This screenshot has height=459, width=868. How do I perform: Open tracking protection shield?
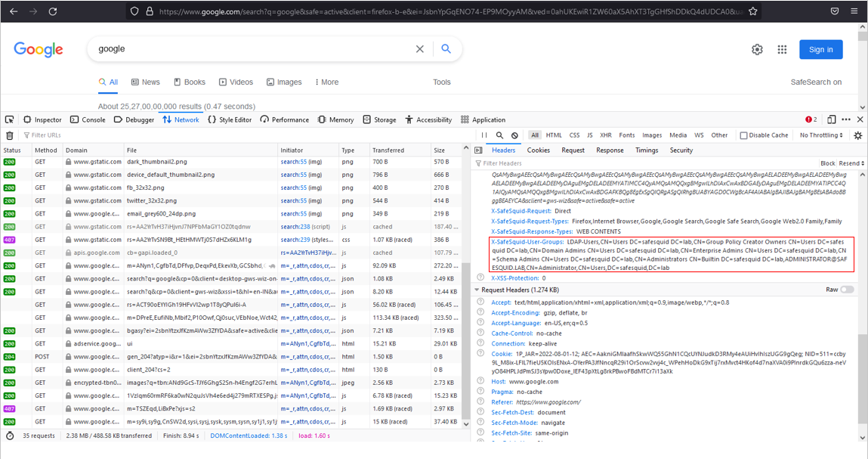pyautogui.click(x=134, y=11)
